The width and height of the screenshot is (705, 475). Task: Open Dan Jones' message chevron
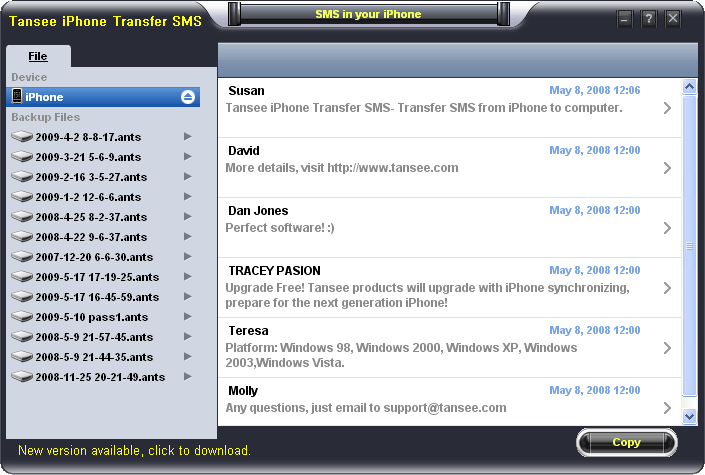pos(667,228)
